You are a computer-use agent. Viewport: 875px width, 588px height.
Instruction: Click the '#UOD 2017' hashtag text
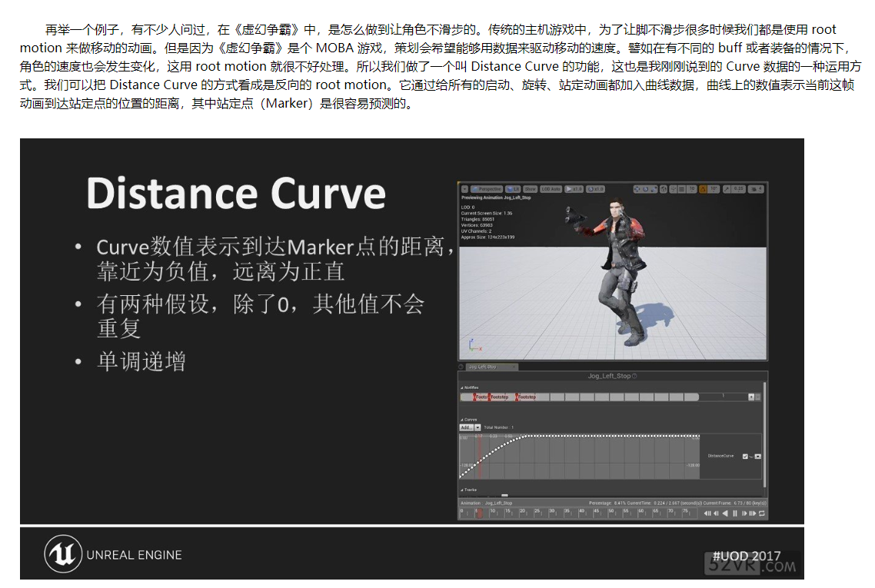pyautogui.click(x=747, y=556)
